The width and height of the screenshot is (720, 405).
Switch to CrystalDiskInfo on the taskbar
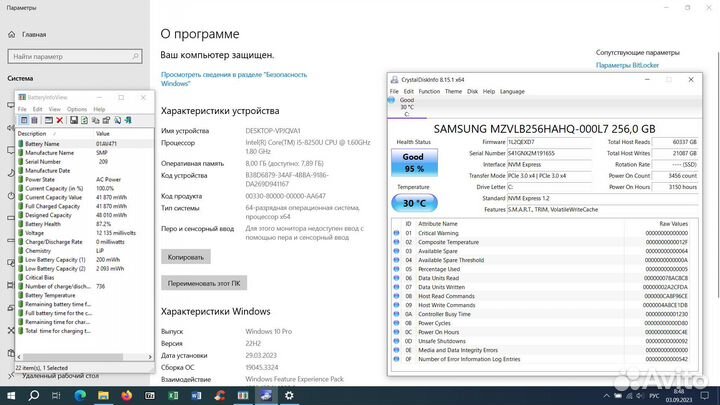click(x=266, y=395)
